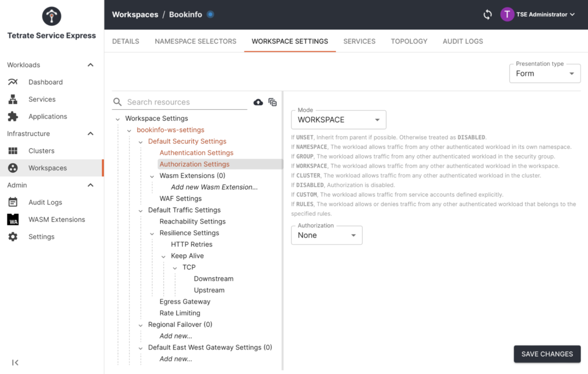
Task: Open Dashboard from the sidebar
Action: pos(45,82)
